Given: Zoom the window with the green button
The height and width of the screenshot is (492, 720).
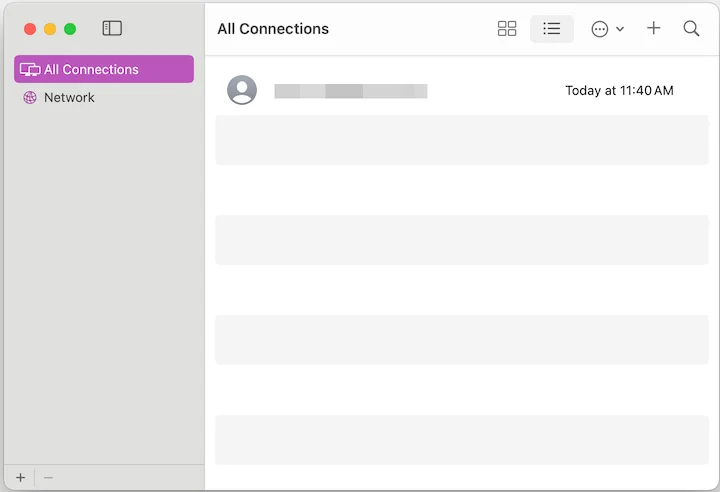Looking at the screenshot, I should [x=70, y=29].
